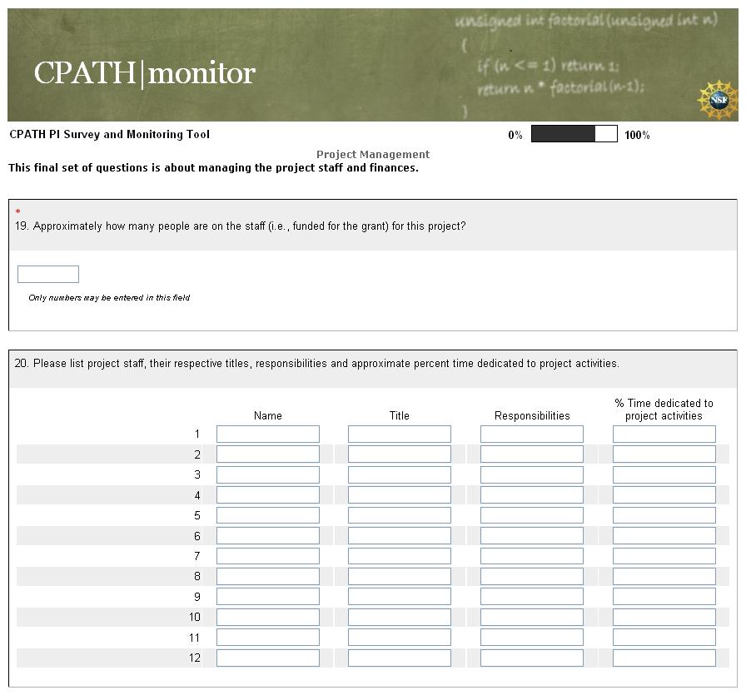The image size is (746, 700).
Task: Click the Responsibilities field in row 5
Action: click(532, 515)
